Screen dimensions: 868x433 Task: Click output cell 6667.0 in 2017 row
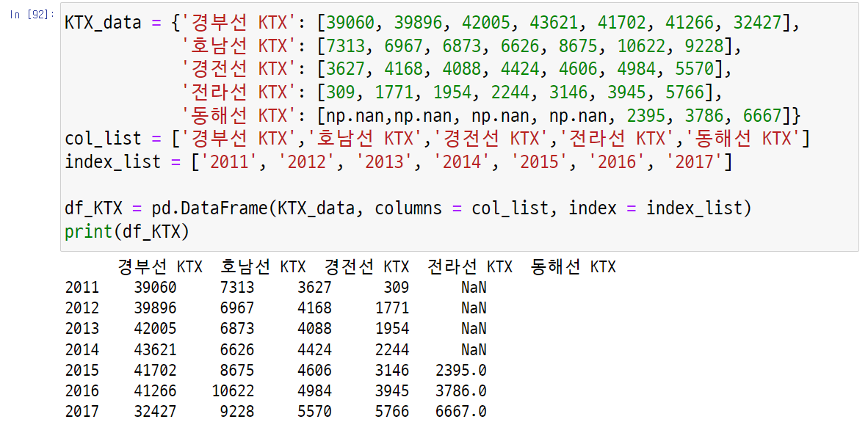[x=460, y=412]
